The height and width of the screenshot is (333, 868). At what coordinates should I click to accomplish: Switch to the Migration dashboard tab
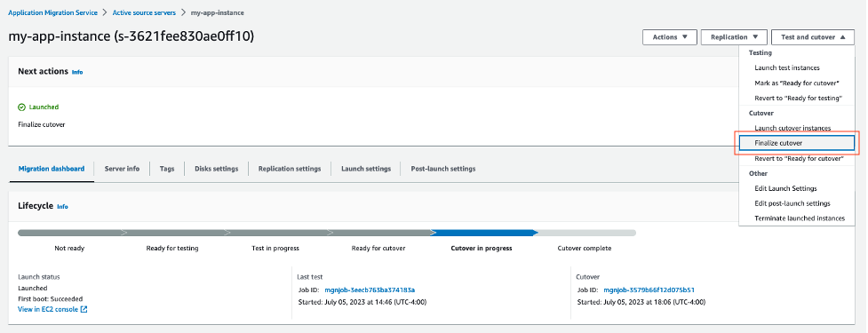[x=52, y=169]
